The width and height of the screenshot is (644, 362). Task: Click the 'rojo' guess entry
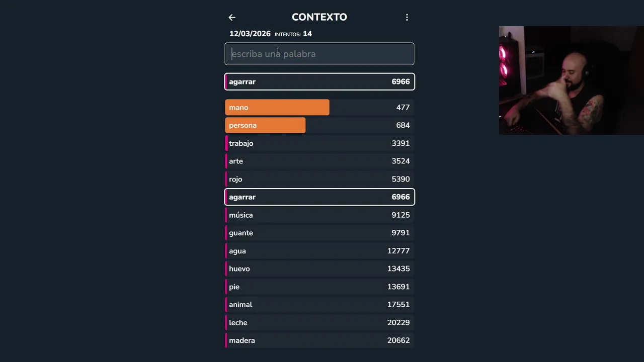319,179
